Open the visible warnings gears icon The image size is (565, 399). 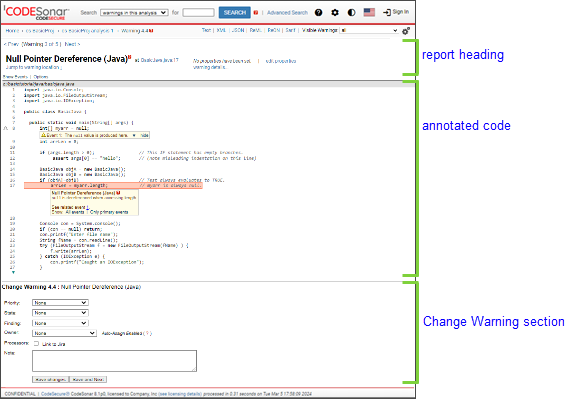pyautogui.click(x=406, y=31)
